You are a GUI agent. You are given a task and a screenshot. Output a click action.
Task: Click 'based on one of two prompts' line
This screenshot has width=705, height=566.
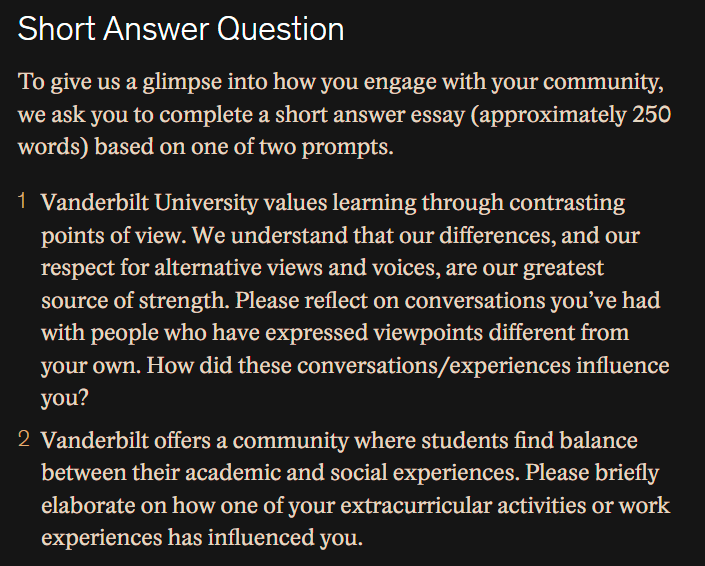(x=205, y=147)
